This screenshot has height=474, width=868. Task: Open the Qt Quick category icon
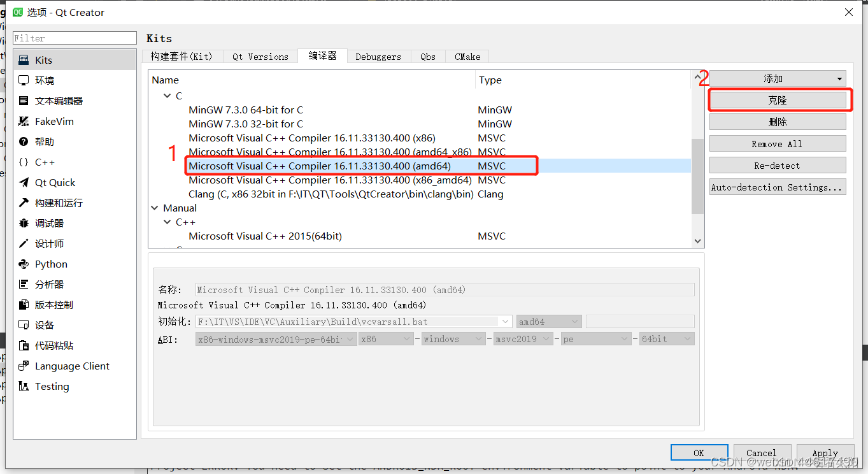[x=24, y=182]
